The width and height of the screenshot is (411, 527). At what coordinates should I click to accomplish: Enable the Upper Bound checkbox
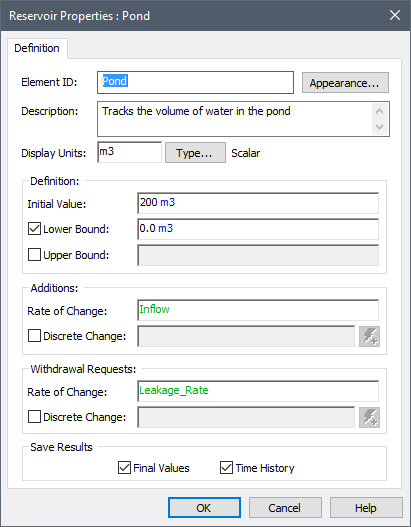[x=34, y=255]
